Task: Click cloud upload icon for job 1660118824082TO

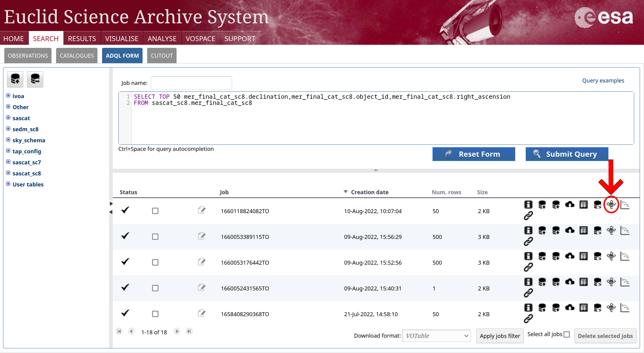Action: pyautogui.click(x=570, y=205)
